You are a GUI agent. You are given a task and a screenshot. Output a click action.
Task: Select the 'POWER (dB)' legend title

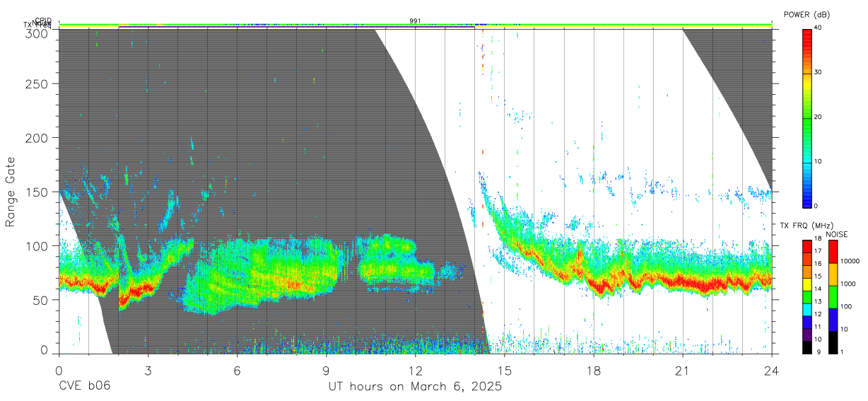(x=807, y=15)
